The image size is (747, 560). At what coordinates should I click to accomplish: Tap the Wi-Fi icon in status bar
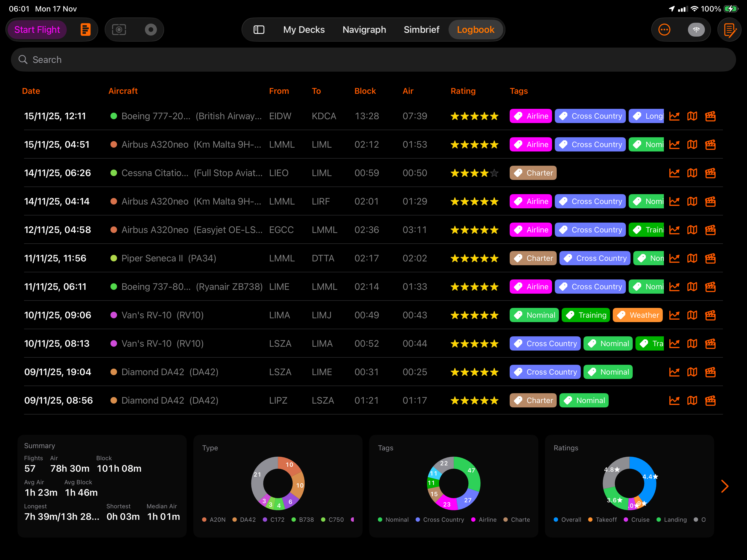click(694, 9)
